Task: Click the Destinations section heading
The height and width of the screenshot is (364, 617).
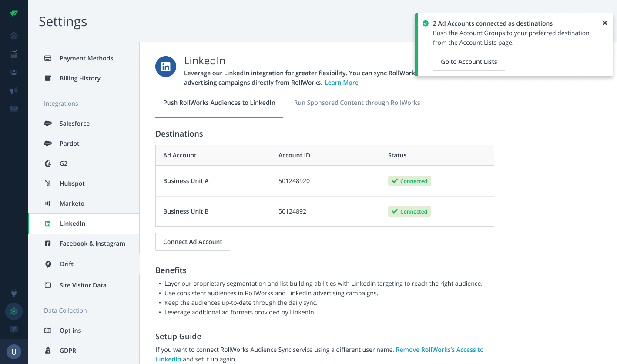Action: 179,134
